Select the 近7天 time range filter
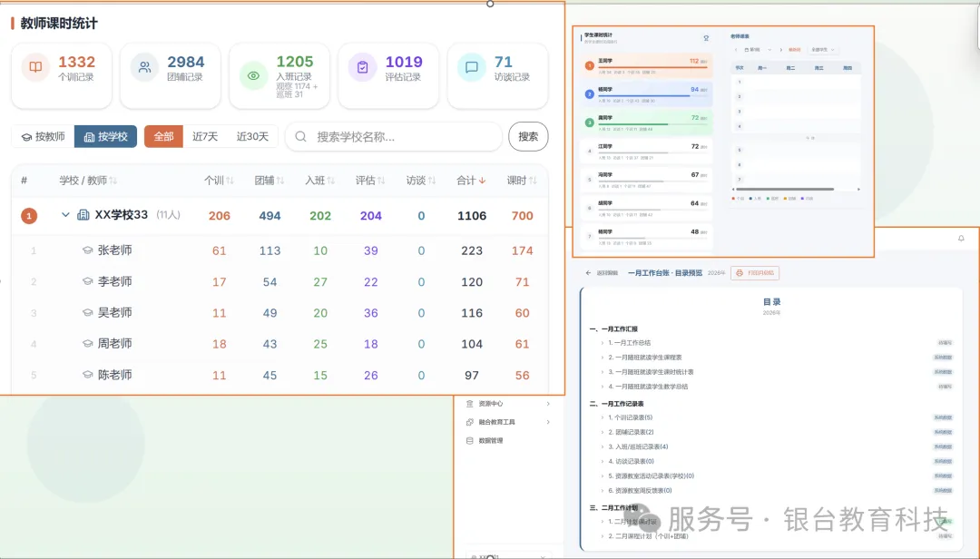Screen dimensions: 980x559 205,136
